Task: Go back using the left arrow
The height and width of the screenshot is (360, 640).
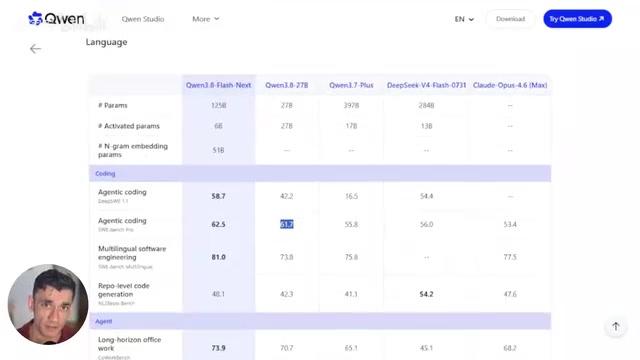Action: 36,49
